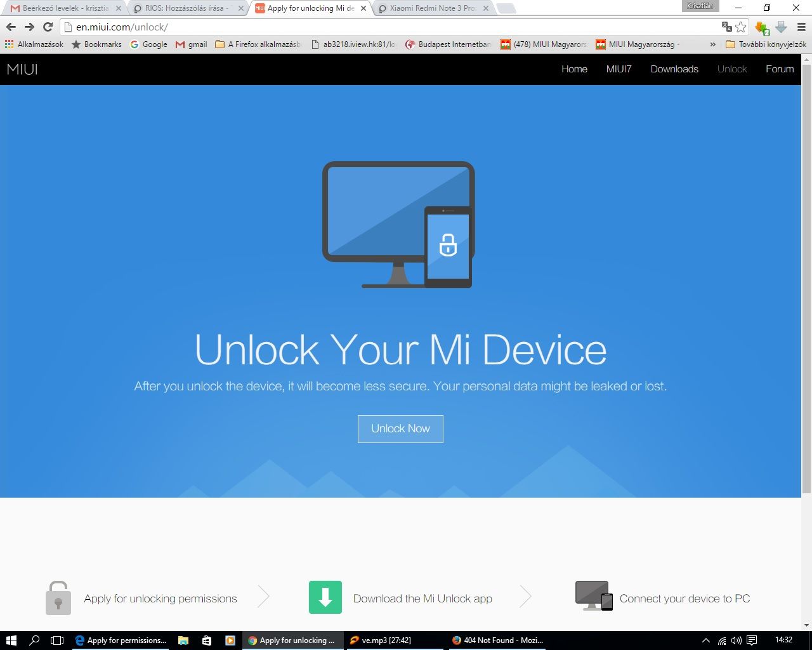Close the RIOS: Hozzászólás tab

coord(241,8)
